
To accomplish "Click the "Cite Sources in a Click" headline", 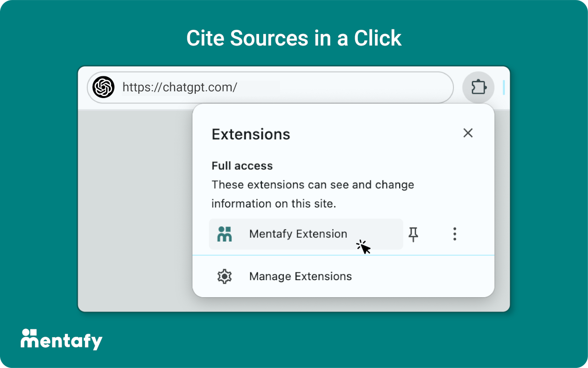I will (x=294, y=38).
